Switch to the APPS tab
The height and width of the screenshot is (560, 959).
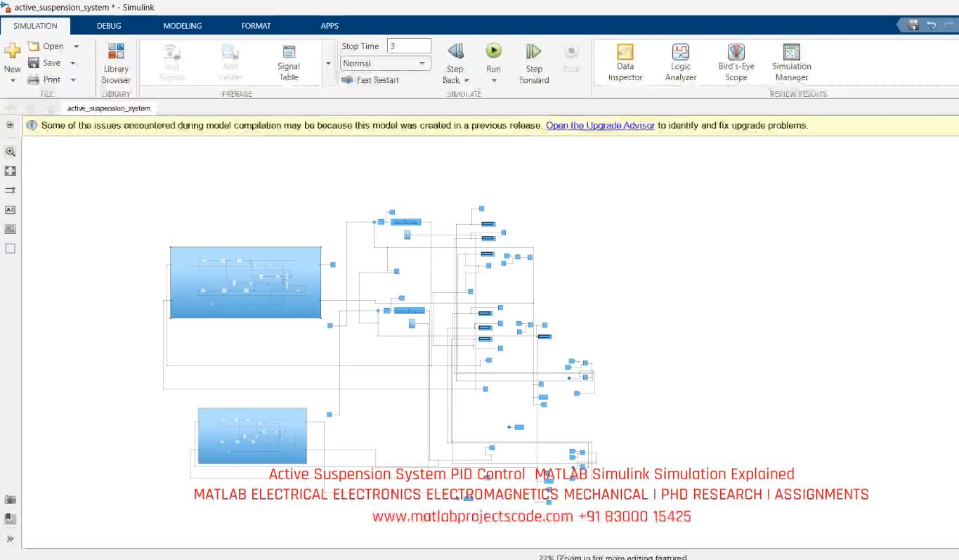[330, 26]
